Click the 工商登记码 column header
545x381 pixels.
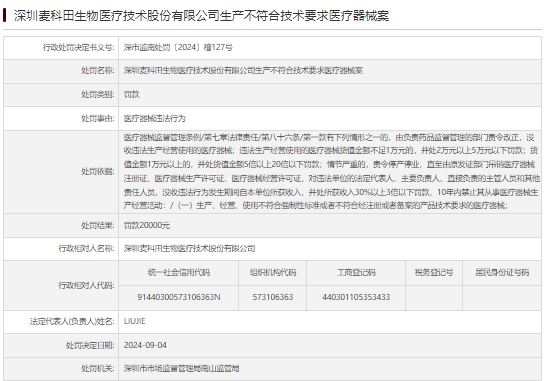pos(356,273)
